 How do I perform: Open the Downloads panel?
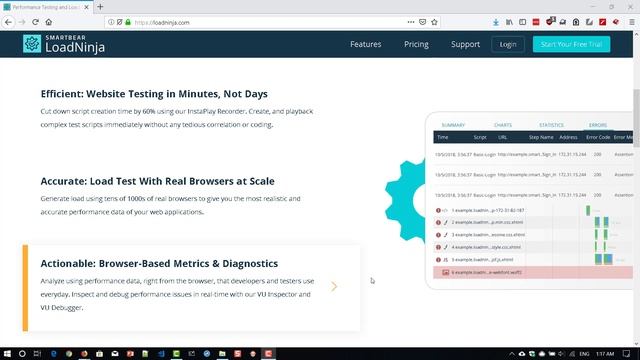496,22
